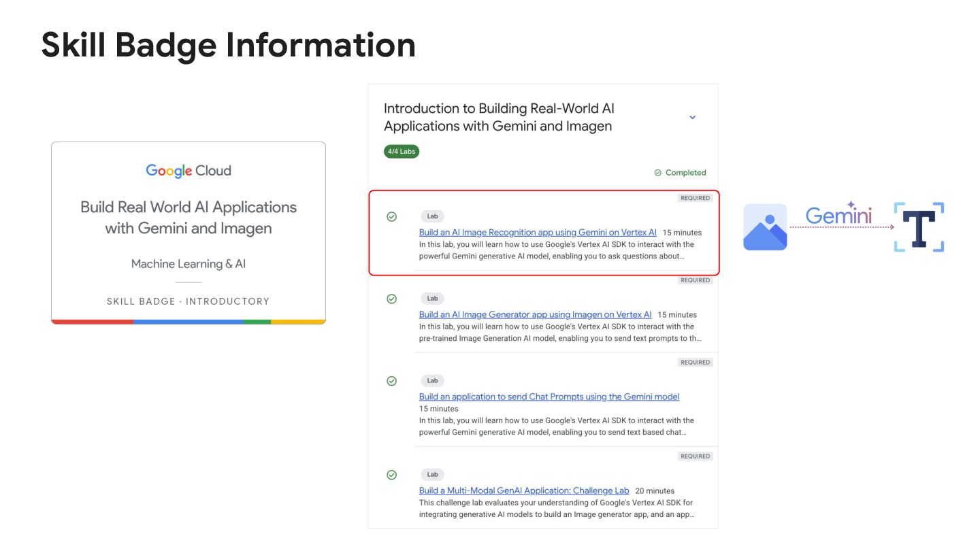Click the Lab tag above Image Generator link
Image resolution: width=980 pixels, height=551 pixels.
tap(432, 299)
